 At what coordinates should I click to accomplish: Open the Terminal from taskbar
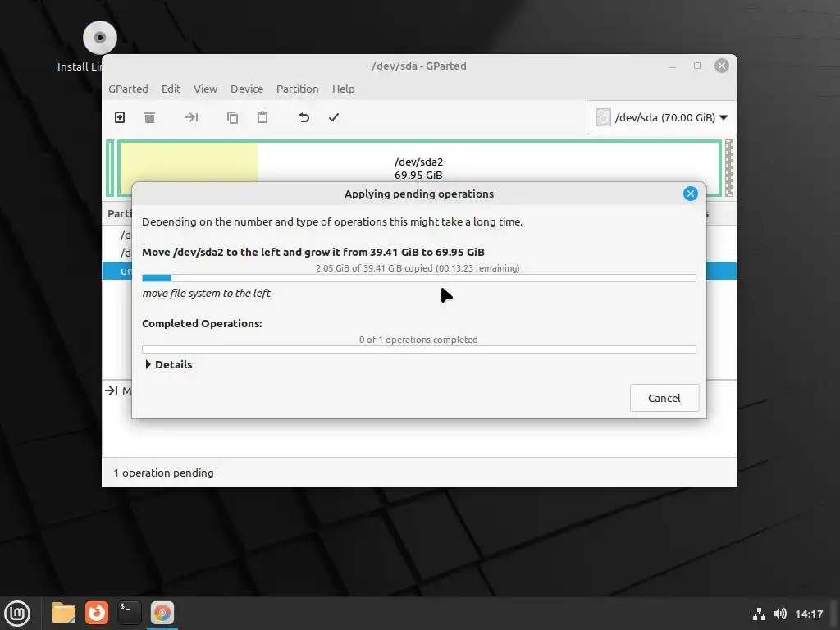[x=130, y=613]
